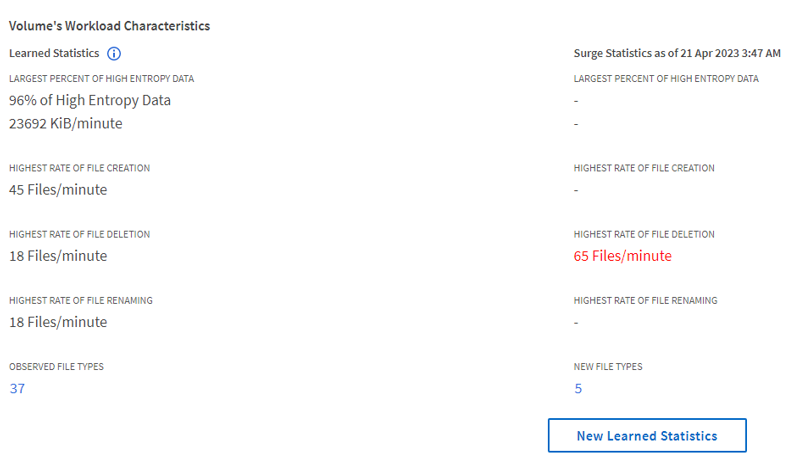Click learned Largest Percent of High Entropy Data label

click(x=101, y=78)
